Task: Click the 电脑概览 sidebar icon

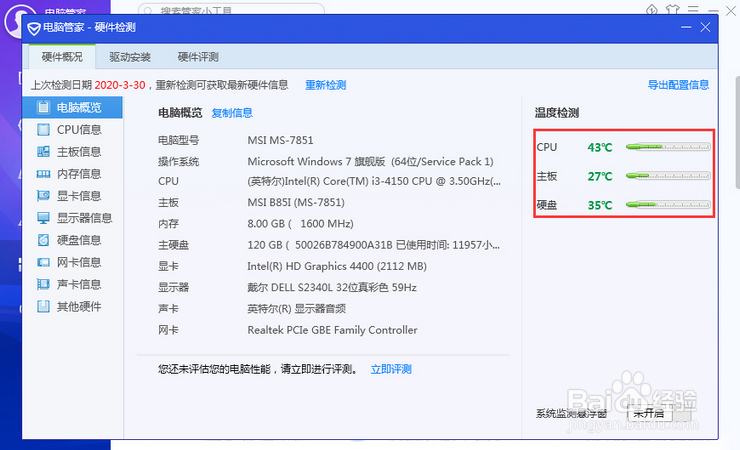Action: coord(43,108)
